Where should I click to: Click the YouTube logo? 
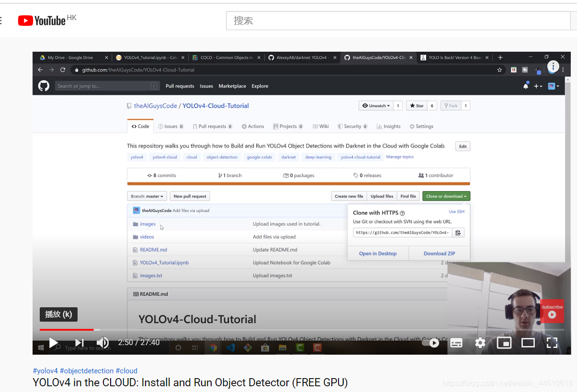42,21
